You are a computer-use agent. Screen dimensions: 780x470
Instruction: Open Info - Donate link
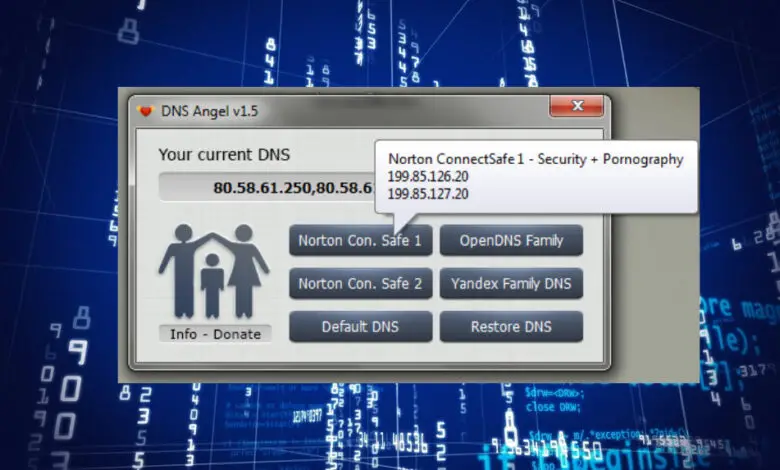215,334
